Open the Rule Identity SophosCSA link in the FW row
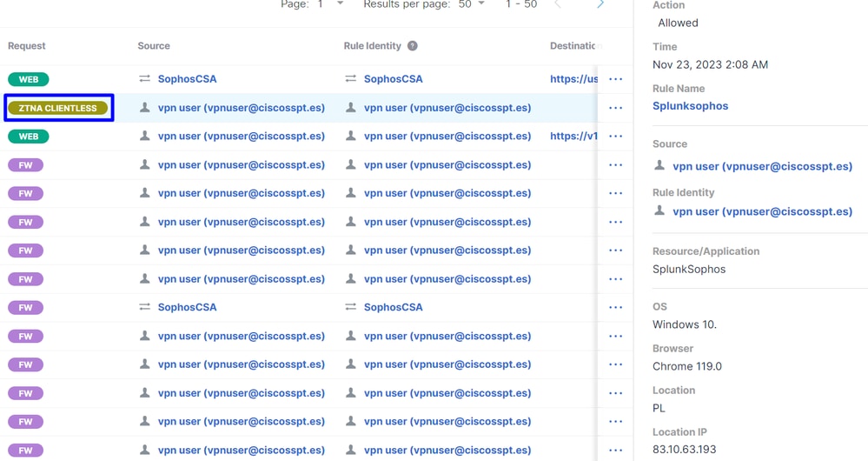This screenshot has height=461, width=868. (393, 307)
